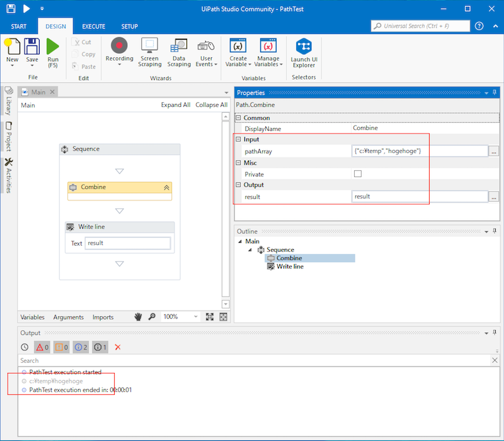Collapse the Input property section
The width and height of the screenshot is (504, 441).
point(238,139)
